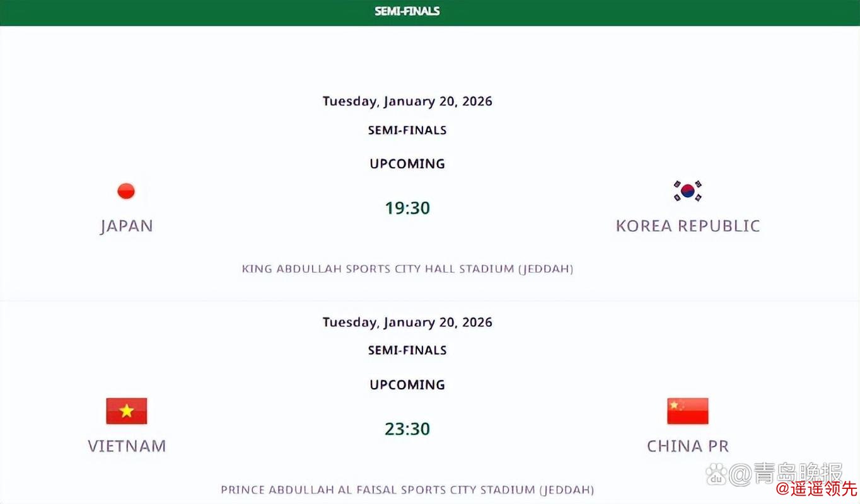This screenshot has height=504, width=860.
Task: Click UPCOMING status of Japan match
Action: point(407,164)
